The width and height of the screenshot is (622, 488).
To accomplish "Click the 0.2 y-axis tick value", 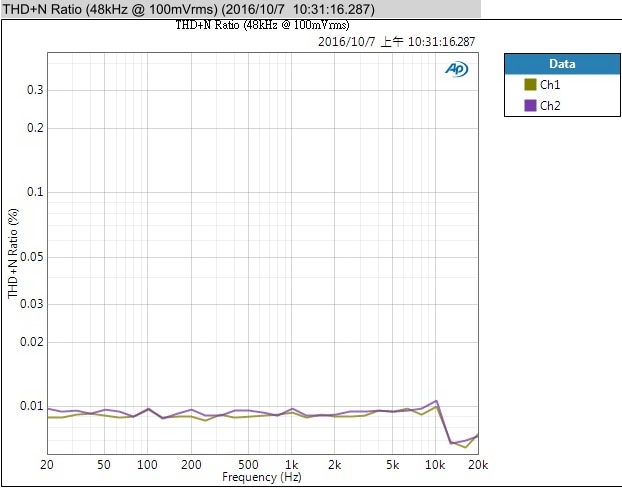I will 35,128.
